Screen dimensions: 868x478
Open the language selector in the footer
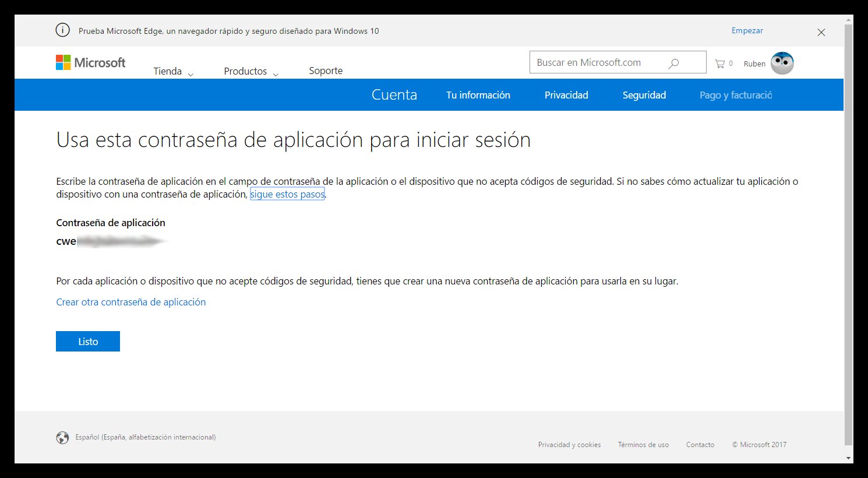(145, 437)
